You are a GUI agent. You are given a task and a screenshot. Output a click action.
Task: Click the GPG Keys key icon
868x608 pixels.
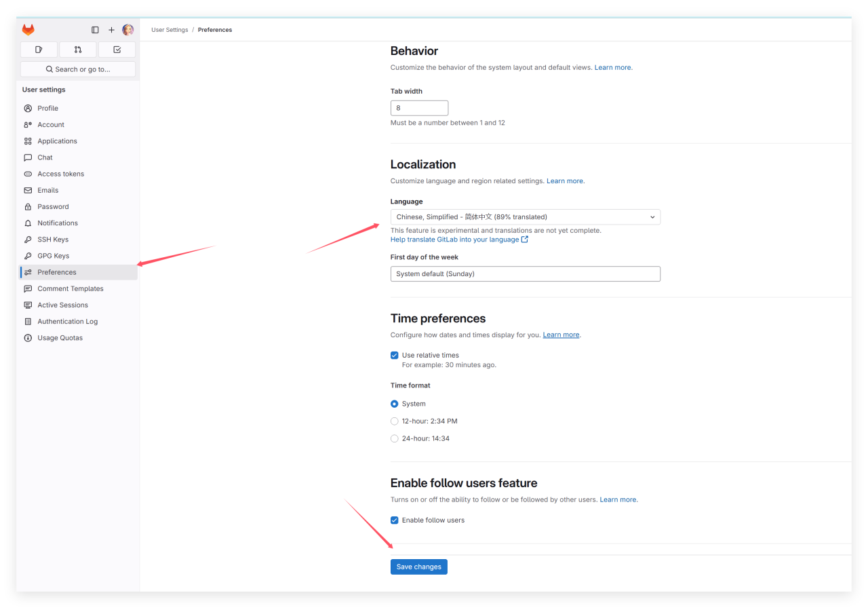[x=28, y=256]
